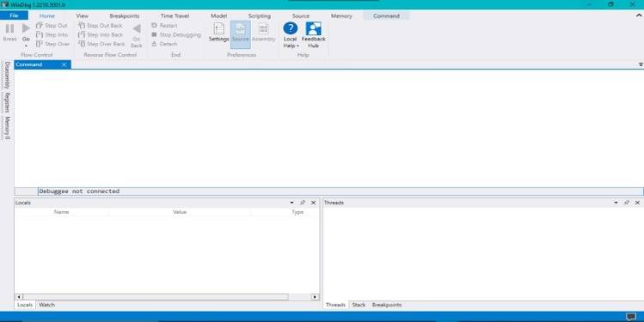Close the Threads panel
The height and width of the screenshot is (322, 644).
click(637, 203)
